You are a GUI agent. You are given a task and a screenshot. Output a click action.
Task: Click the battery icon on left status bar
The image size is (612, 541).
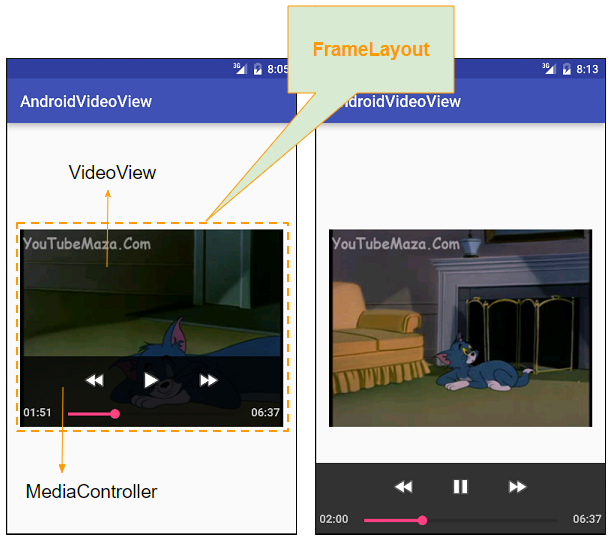point(258,69)
